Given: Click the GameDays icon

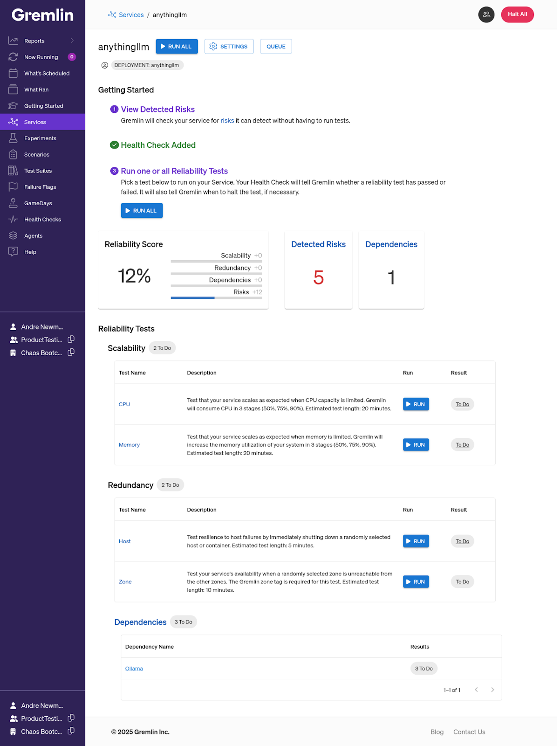Looking at the screenshot, I should [x=13, y=203].
